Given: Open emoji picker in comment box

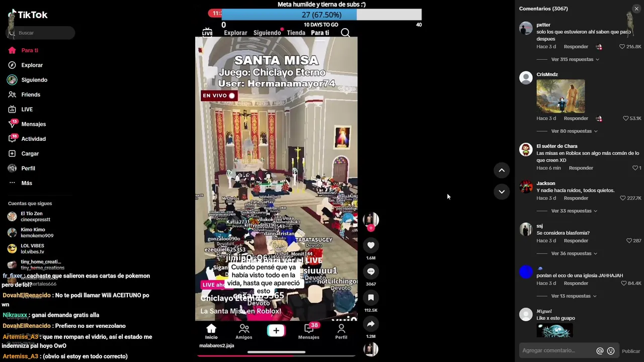Looking at the screenshot, I should click(x=611, y=351).
